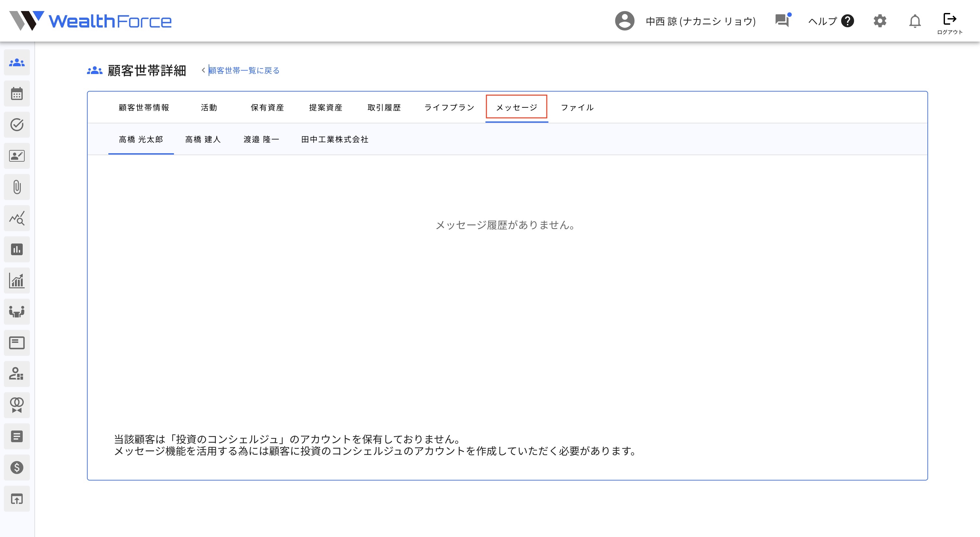
Task: Select the 高橋 光太郎 member tab
Action: [x=141, y=140]
